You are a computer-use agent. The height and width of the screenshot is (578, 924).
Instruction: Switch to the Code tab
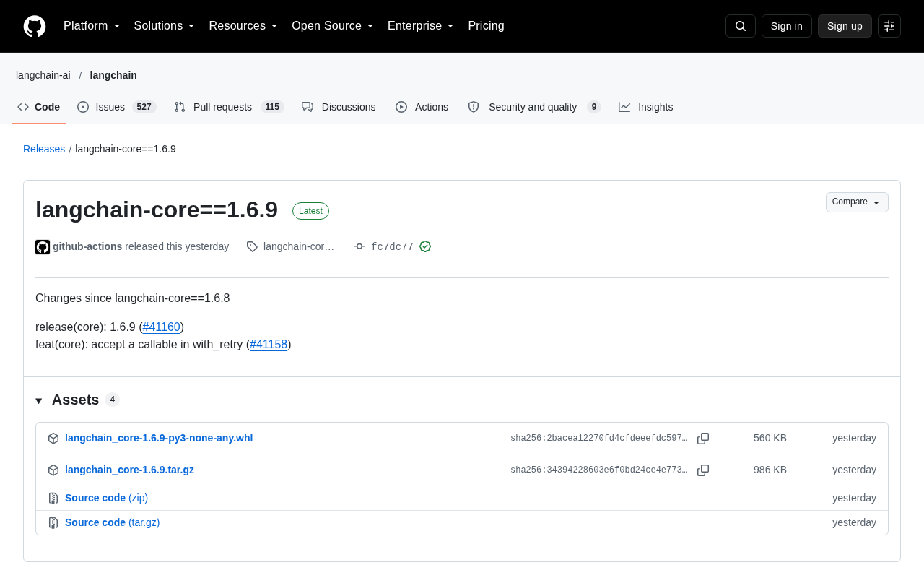pos(39,107)
